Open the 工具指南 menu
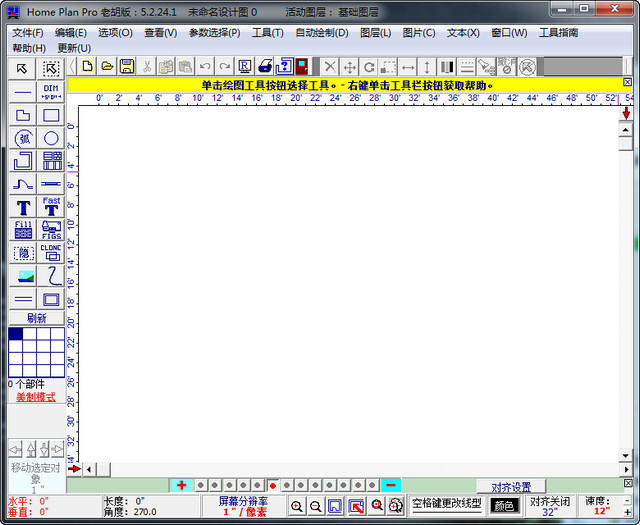The image size is (640, 525). click(559, 33)
